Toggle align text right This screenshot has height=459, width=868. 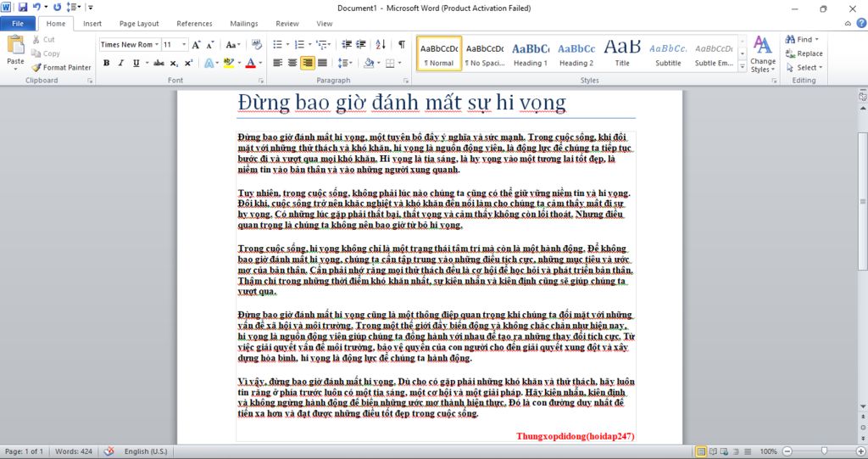(x=307, y=63)
